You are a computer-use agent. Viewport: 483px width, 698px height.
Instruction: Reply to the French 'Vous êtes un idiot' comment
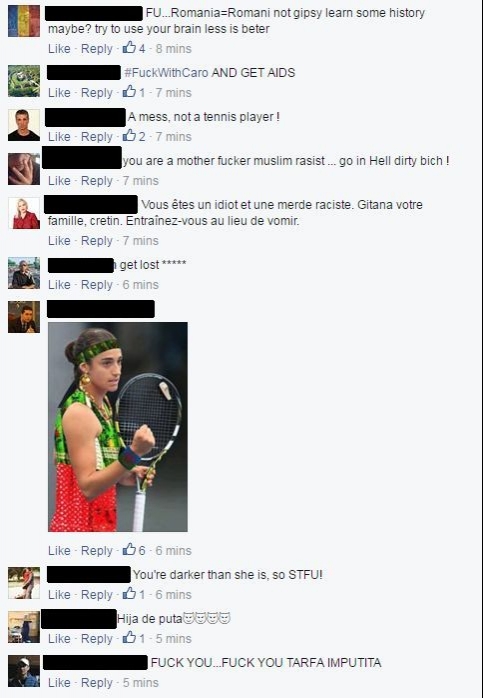tap(97, 241)
